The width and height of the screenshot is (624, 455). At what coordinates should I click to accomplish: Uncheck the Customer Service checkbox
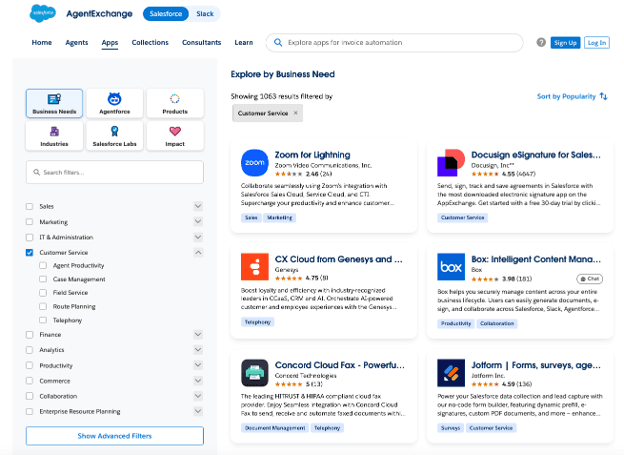[x=29, y=252]
